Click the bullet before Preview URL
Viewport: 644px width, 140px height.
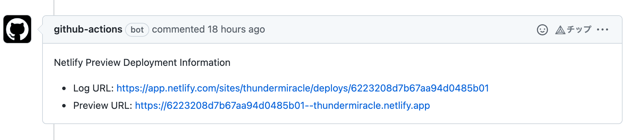64,106
